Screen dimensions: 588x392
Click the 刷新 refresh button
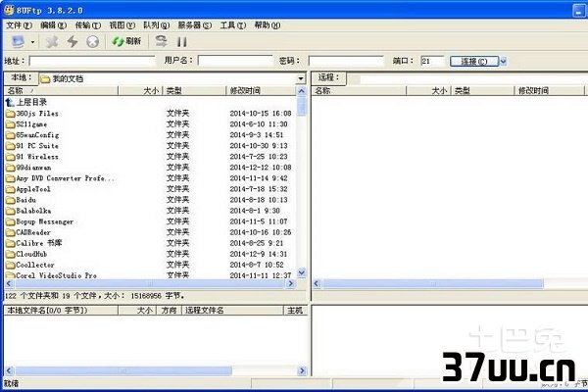[126, 41]
